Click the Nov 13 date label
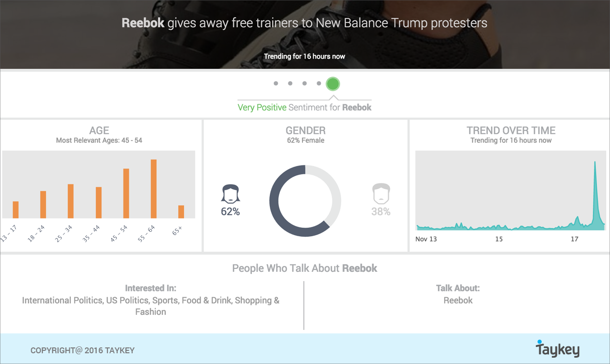610x364 pixels. 426,239
